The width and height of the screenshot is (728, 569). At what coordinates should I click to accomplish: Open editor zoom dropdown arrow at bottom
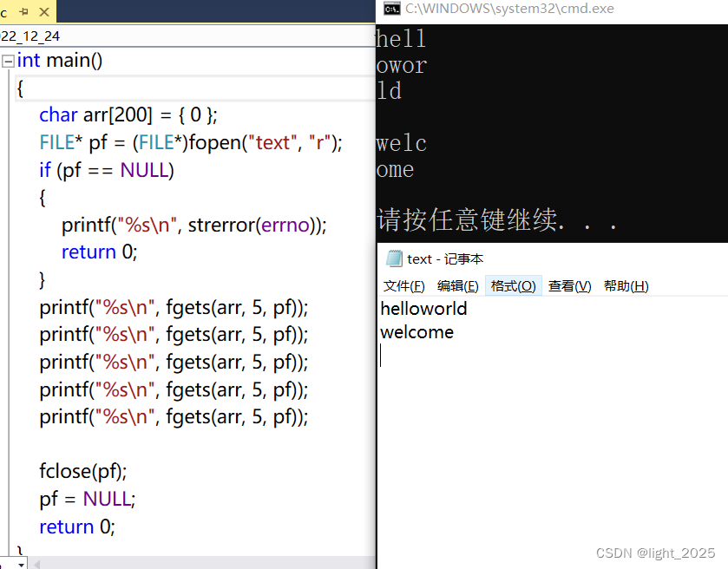21,565
